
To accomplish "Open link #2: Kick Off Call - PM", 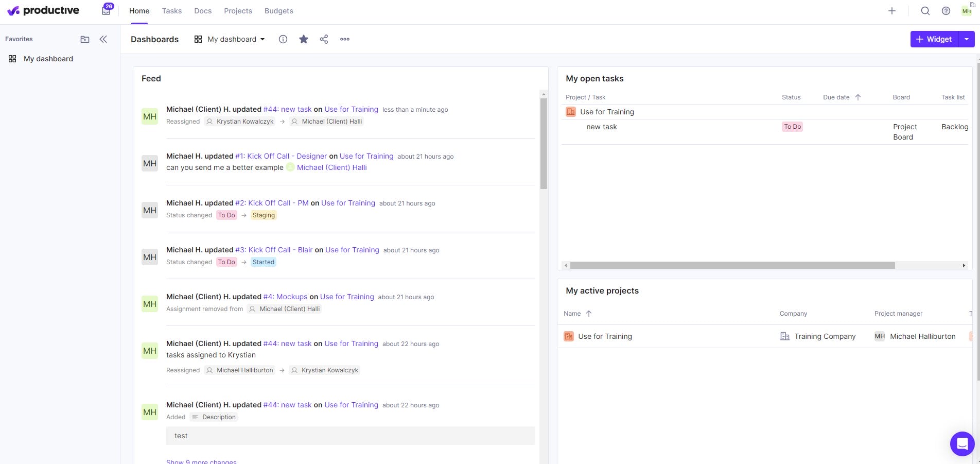I will click(x=272, y=203).
